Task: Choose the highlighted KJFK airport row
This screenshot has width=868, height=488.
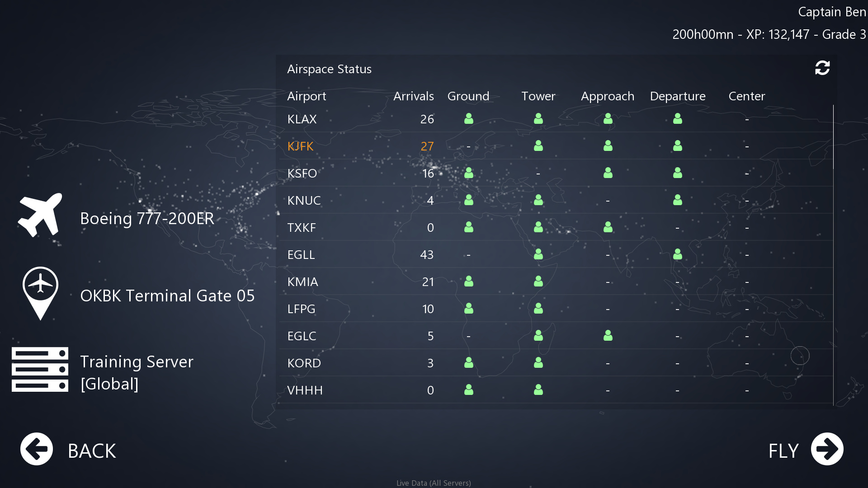Action: tap(301, 146)
